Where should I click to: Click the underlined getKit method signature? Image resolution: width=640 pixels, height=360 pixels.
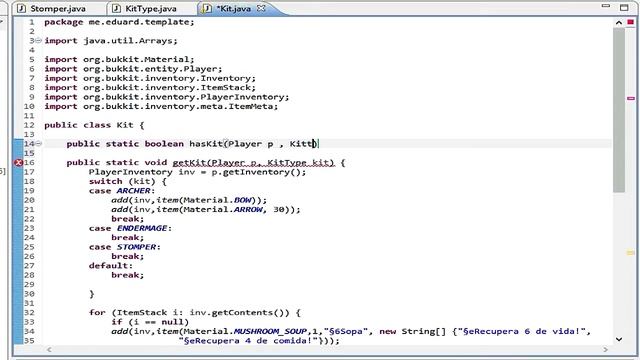click(253, 163)
